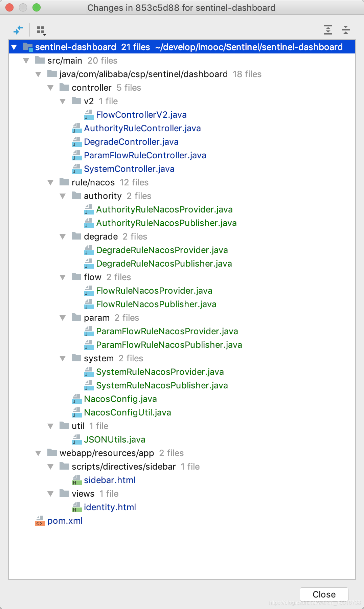Click the AuthorityRuleController.java file icon
364x609 pixels.
point(77,128)
